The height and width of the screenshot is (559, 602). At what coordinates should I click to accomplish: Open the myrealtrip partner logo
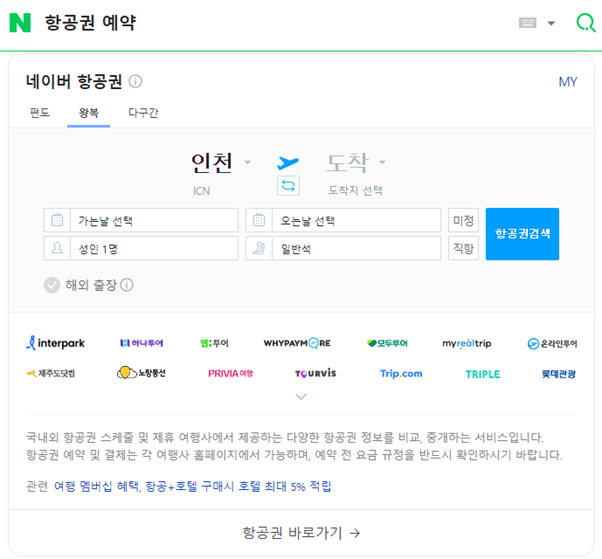(467, 343)
